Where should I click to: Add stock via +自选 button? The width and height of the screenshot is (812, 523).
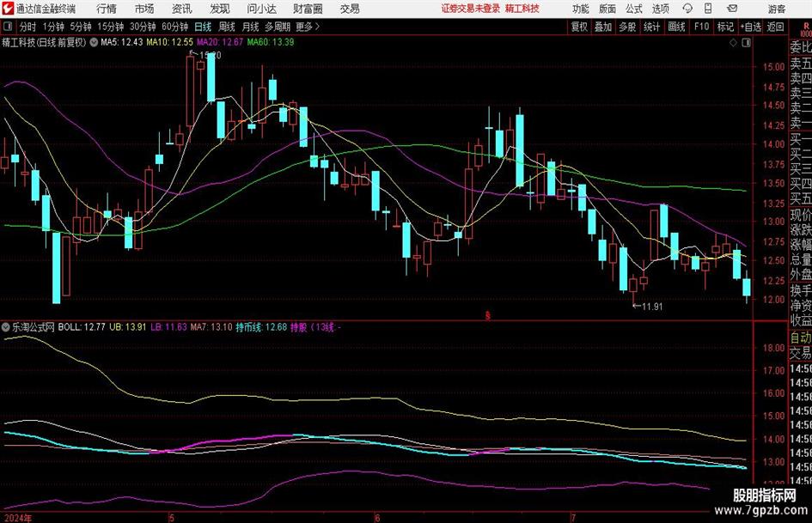click(x=751, y=27)
